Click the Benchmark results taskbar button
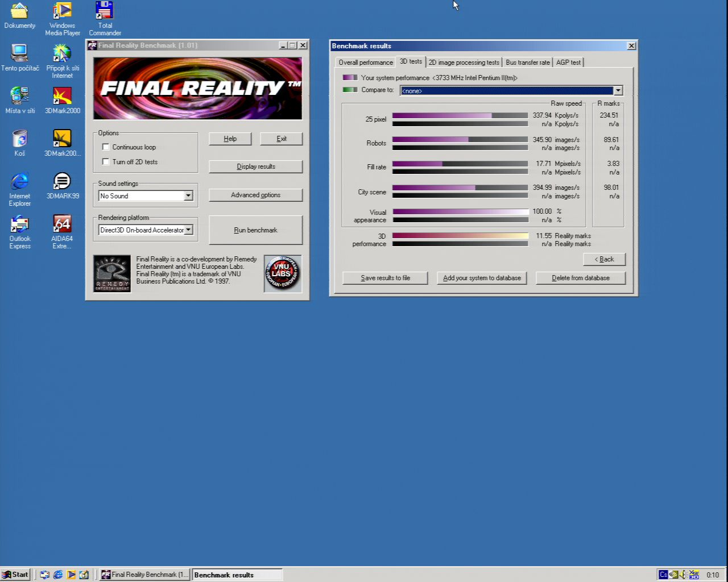Viewport: 728px width, 582px height. click(237, 575)
